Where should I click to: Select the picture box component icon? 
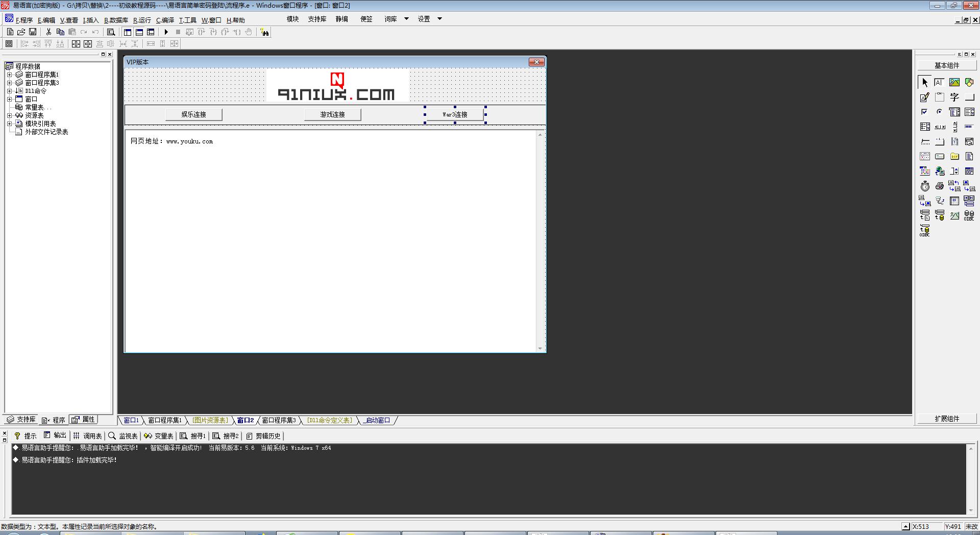[x=954, y=82]
